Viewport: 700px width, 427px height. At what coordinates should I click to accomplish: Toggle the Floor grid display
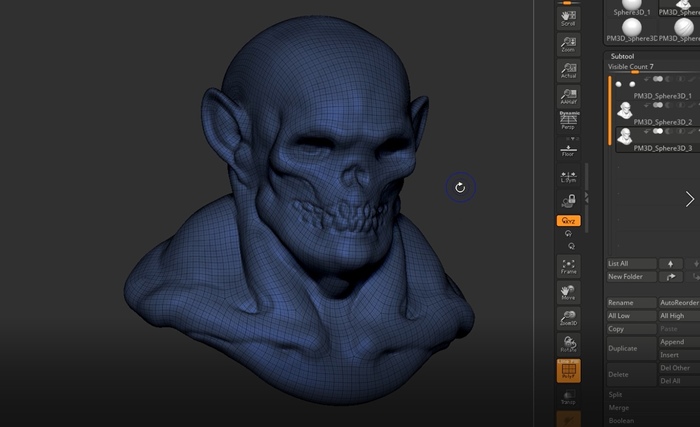click(568, 149)
